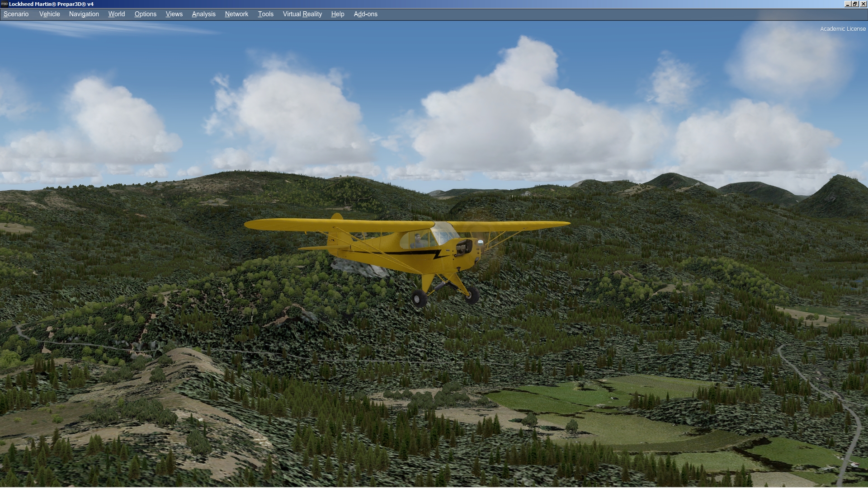This screenshot has width=868, height=488.
Task: Click the pilot in the aircraft cockpit
Action: pyautogui.click(x=418, y=240)
